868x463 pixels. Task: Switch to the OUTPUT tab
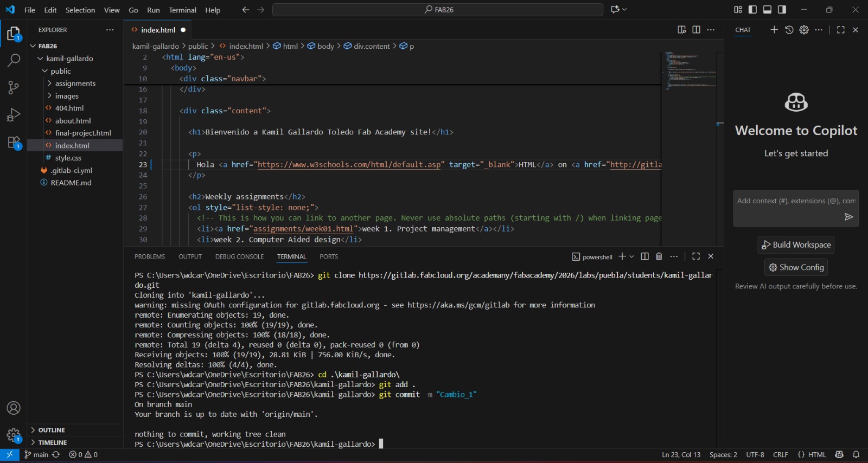click(x=190, y=256)
